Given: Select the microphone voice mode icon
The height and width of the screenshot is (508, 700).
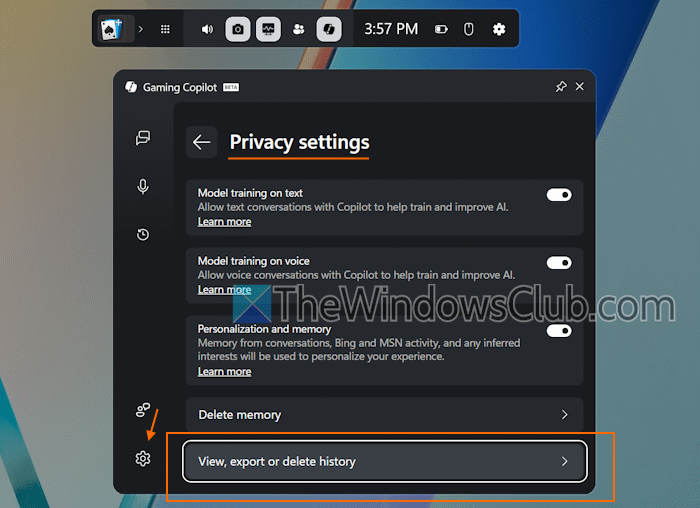Looking at the screenshot, I should (x=143, y=187).
